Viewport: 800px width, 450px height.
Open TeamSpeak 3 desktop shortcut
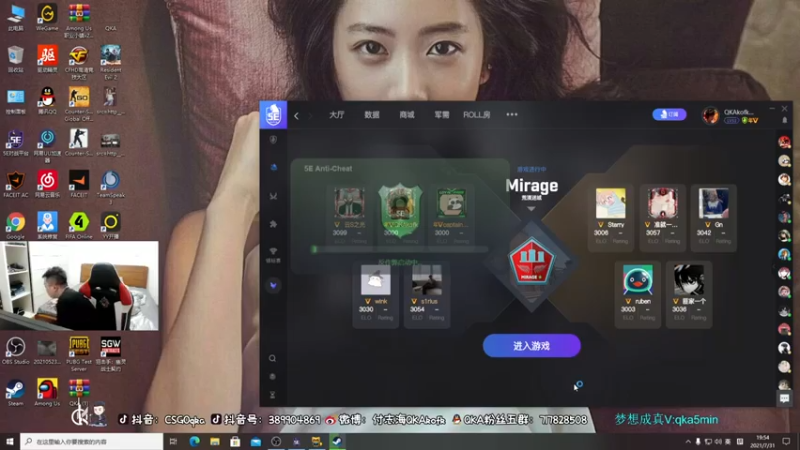(110, 187)
